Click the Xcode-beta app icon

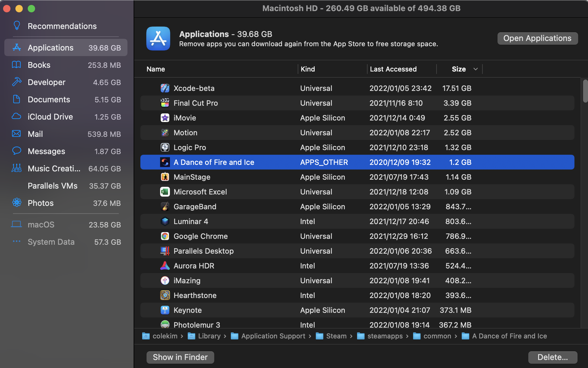point(165,88)
